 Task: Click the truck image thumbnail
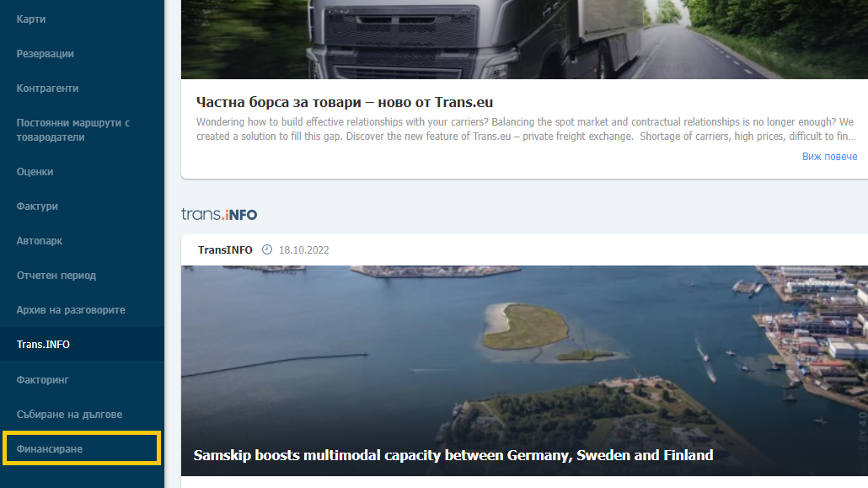point(524,40)
